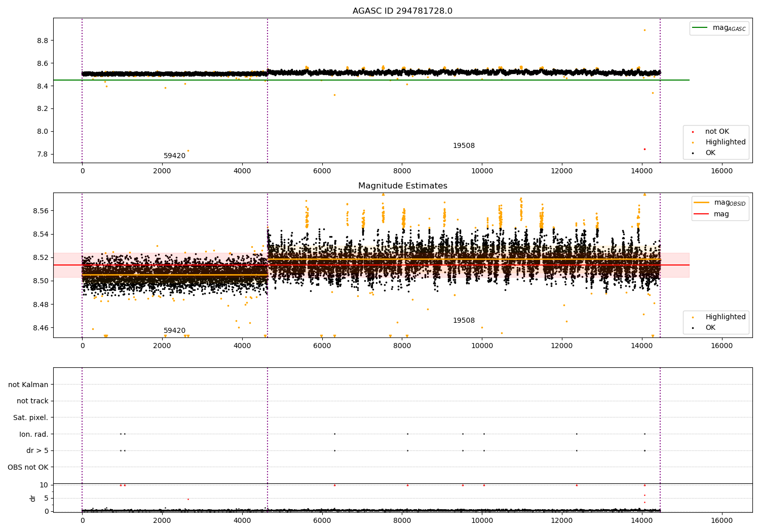Select the 'Sat. pixel.' axis label

coord(30,417)
